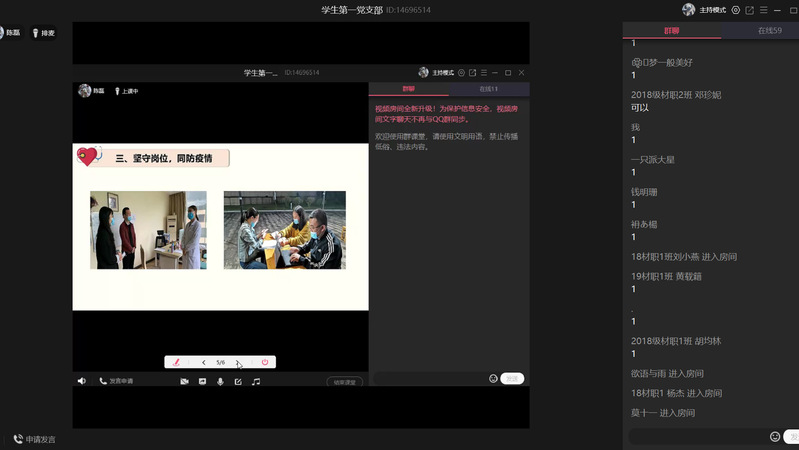Open the screen share option
799x450 pixels.
click(x=202, y=381)
